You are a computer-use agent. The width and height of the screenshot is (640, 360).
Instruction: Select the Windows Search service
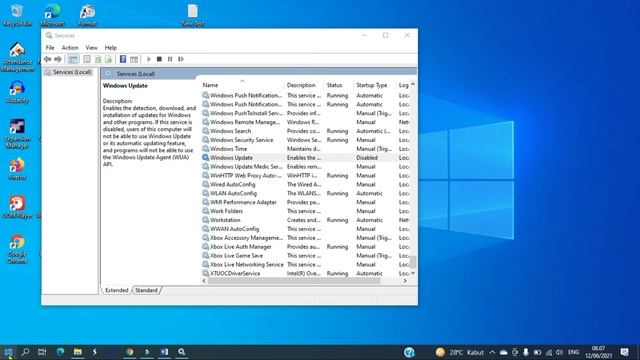(306, 131)
